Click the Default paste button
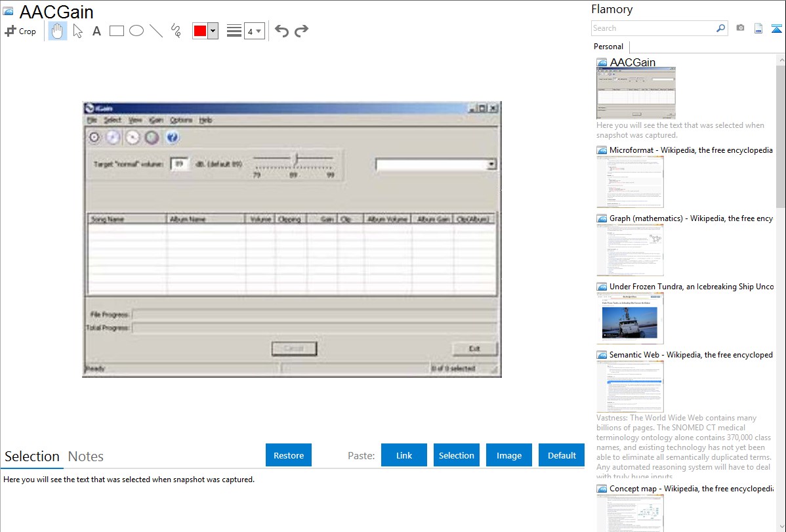The width and height of the screenshot is (786, 532). [562, 455]
